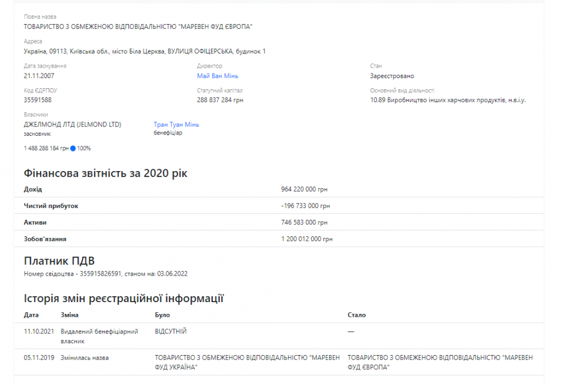This screenshot has width=588, height=385.
Task: Click the Платник ПДВ certificate number line
Action: [x=106, y=273]
